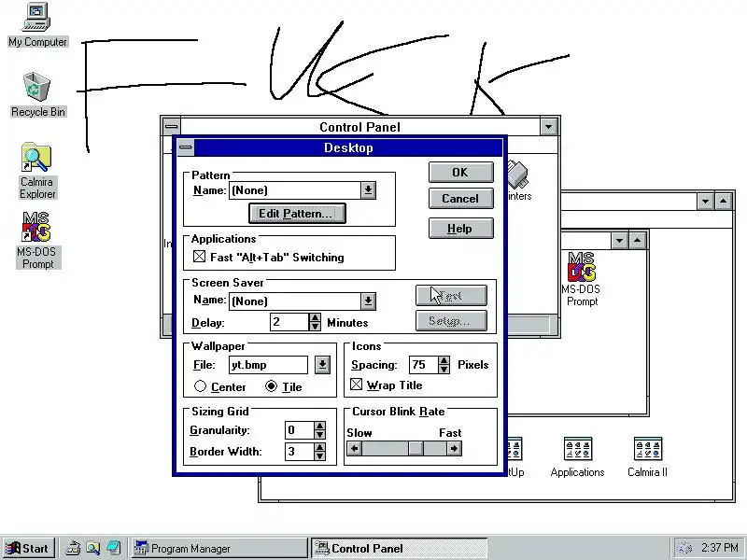
Task: Open the Pattern Name dropdown
Action: 368,190
